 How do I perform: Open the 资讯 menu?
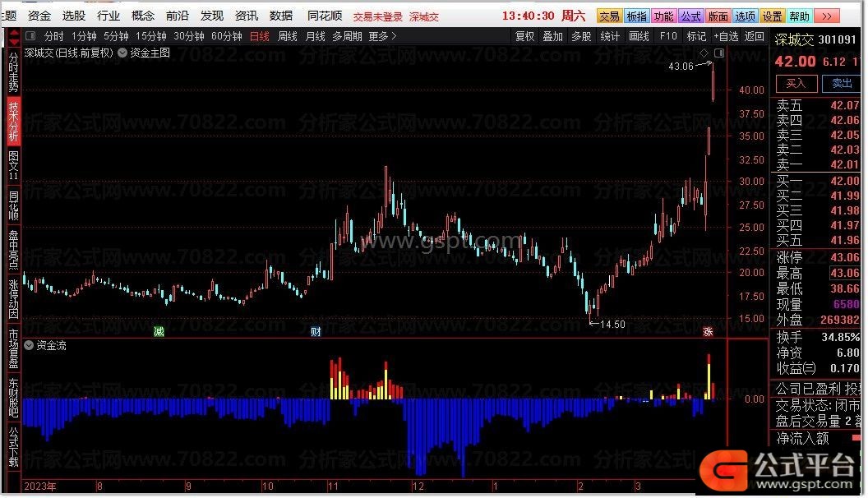[247, 16]
